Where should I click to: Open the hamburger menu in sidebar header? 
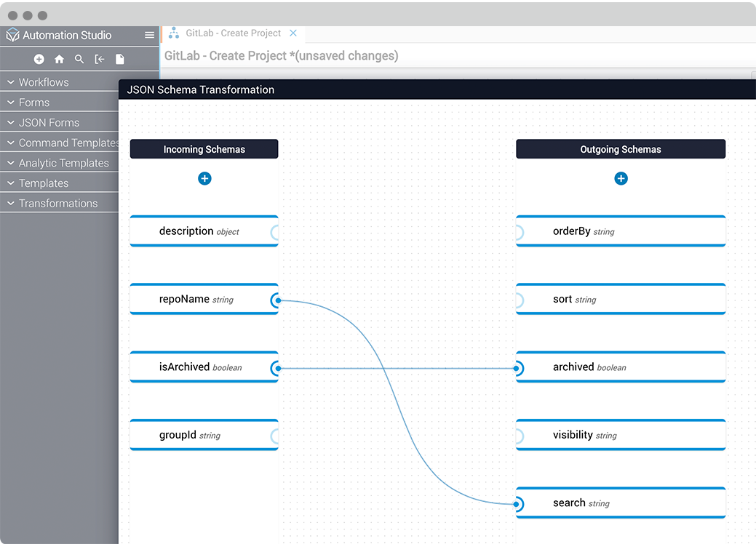click(149, 35)
